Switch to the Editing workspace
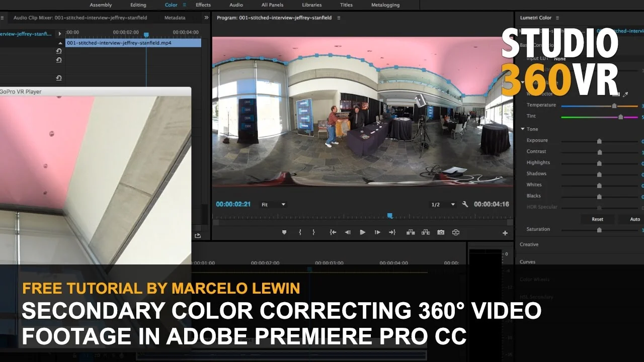644x362 pixels. coord(138,5)
